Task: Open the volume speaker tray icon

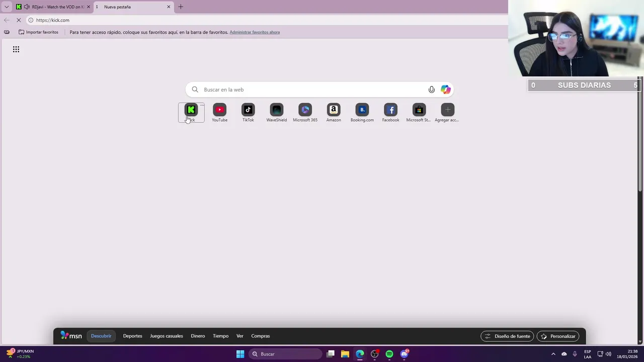Action: (x=608, y=354)
